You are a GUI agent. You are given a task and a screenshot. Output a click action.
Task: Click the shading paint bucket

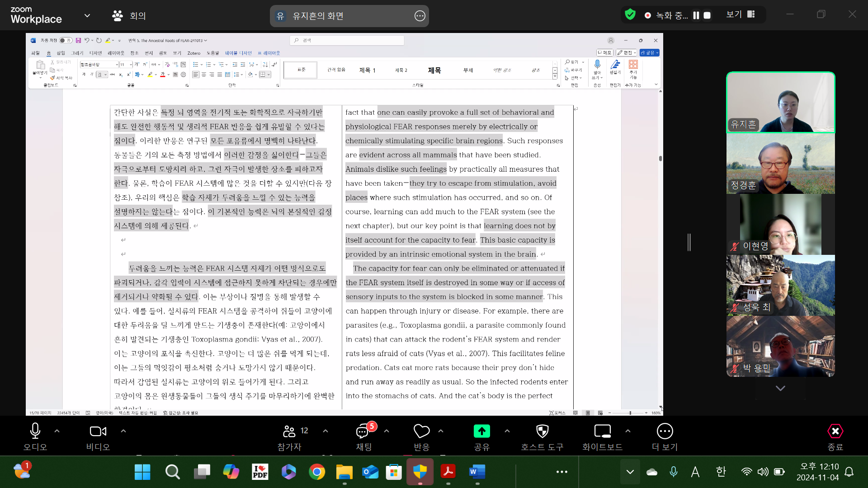[x=250, y=75]
